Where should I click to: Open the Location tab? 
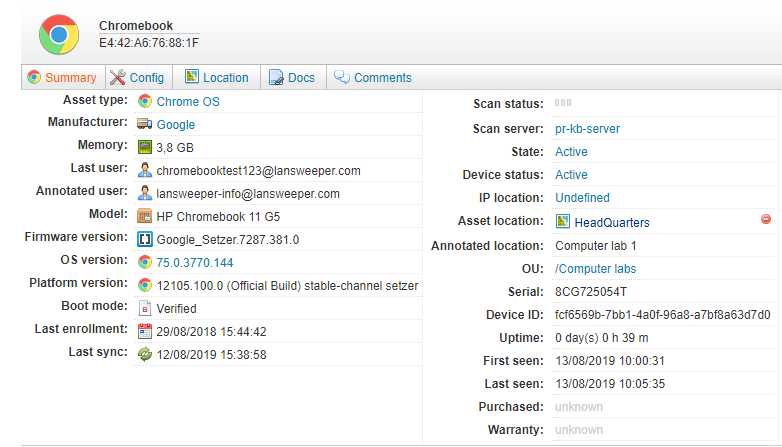[216, 77]
